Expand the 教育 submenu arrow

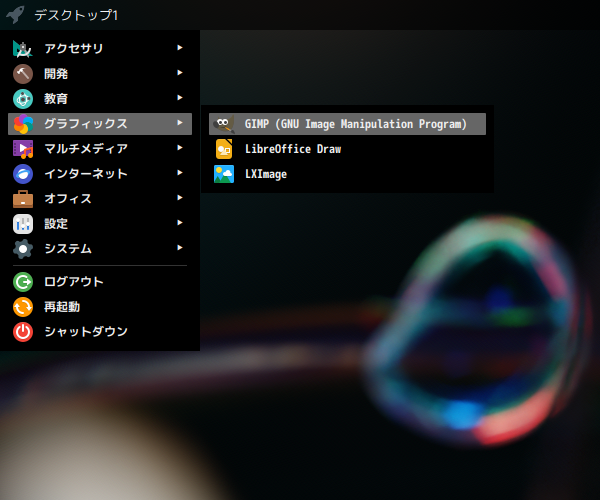(179, 98)
